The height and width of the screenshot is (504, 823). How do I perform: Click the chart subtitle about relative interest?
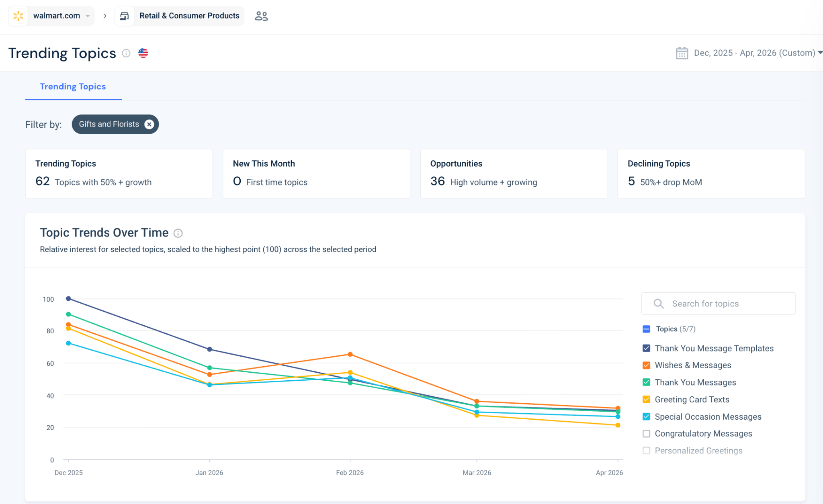click(x=208, y=249)
